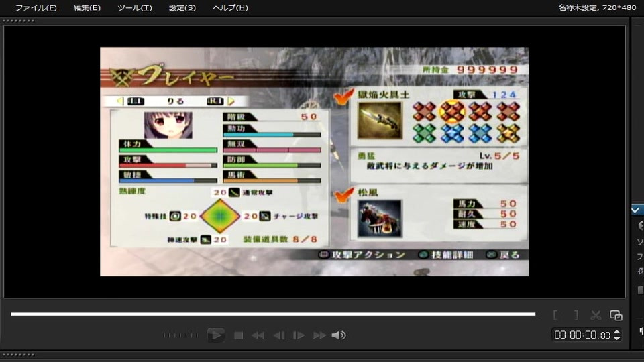644x362 pixels.
Task: Click the overlapping-windows icon beside the scissors
Action: tap(616, 315)
